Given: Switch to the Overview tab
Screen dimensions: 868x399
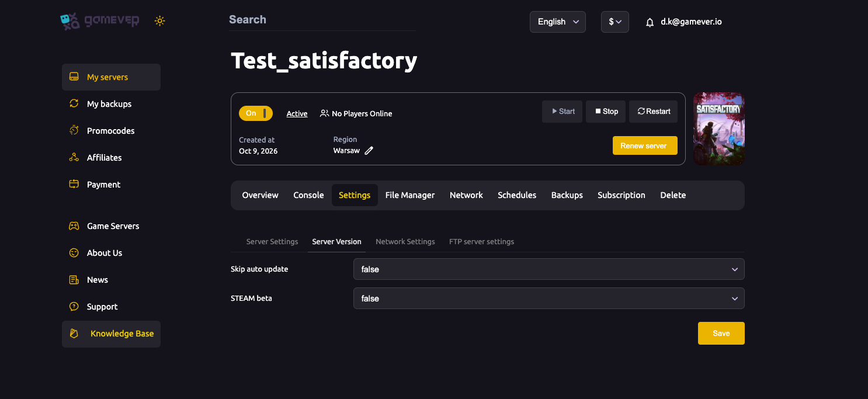Looking at the screenshot, I should [260, 195].
